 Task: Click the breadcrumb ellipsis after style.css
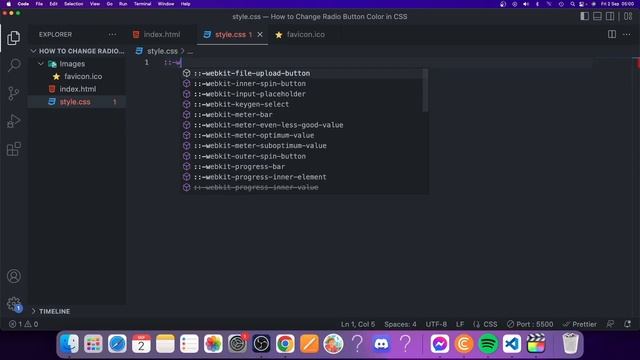190,51
